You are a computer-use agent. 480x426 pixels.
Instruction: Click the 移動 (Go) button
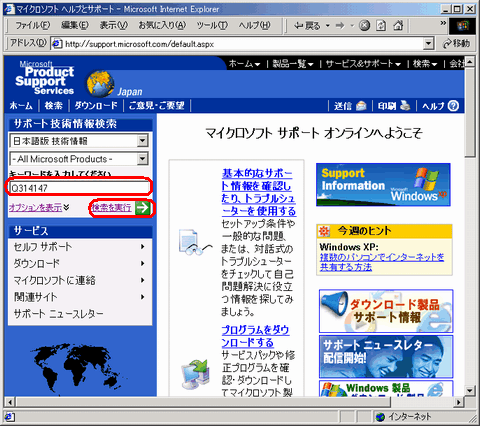tap(457, 44)
